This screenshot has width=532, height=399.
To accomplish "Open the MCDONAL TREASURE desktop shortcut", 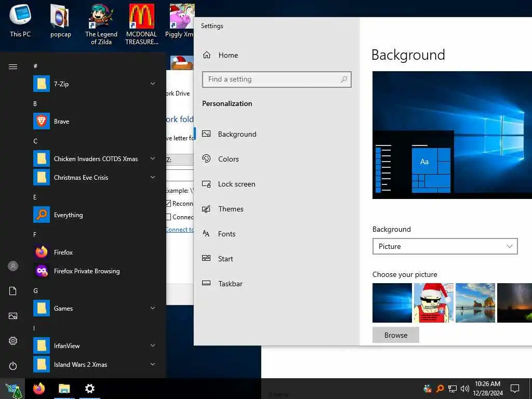I will click(141, 24).
